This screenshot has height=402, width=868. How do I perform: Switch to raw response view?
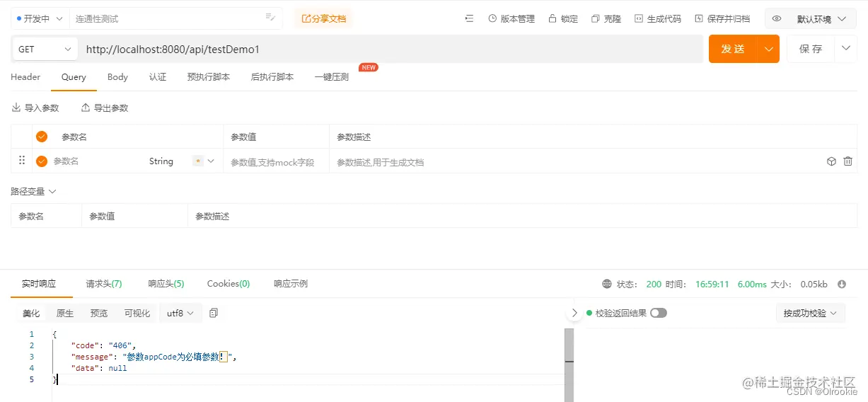pyautogui.click(x=65, y=313)
